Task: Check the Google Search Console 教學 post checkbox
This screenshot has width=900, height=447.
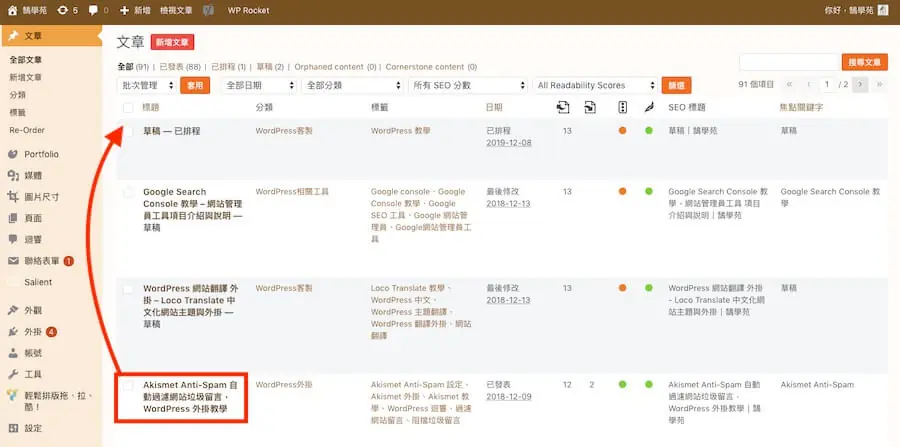Action: pyautogui.click(x=128, y=192)
